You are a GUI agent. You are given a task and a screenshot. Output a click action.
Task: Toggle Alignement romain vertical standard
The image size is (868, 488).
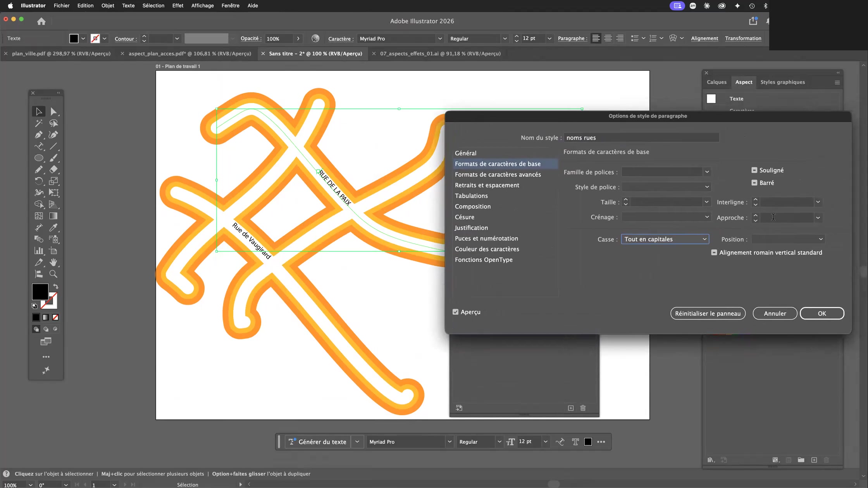714,253
